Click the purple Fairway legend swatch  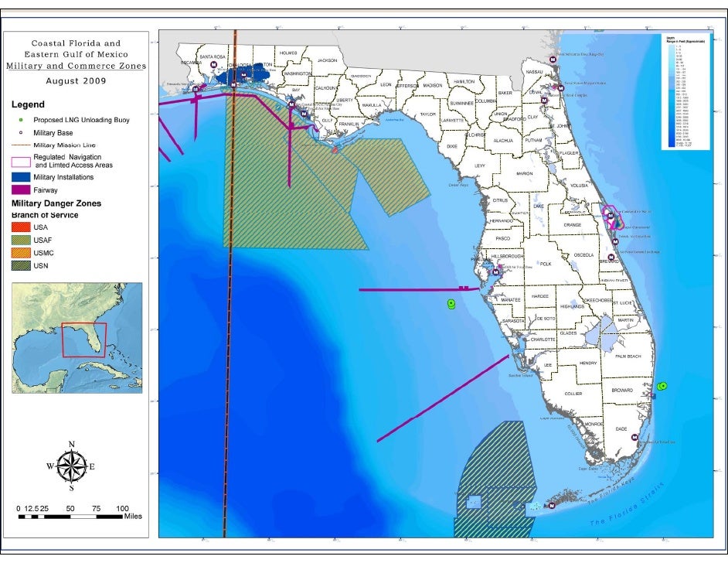[21, 190]
